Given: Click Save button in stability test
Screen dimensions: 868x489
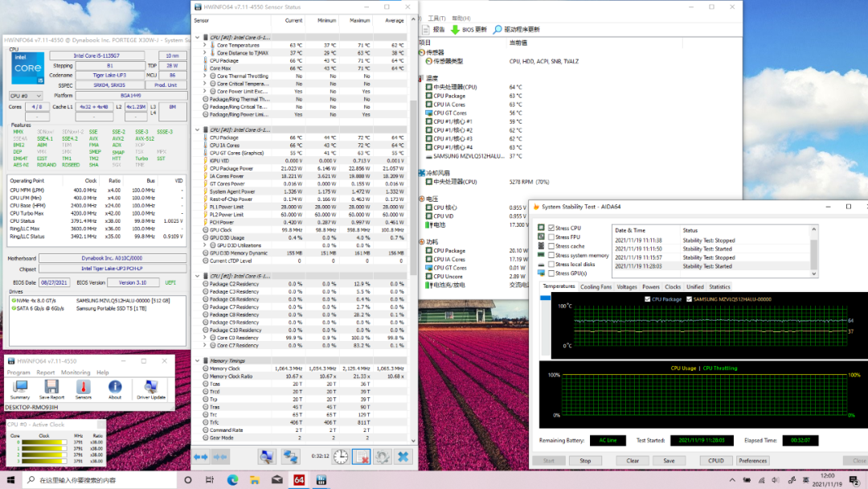Looking at the screenshot, I should pyautogui.click(x=669, y=461).
